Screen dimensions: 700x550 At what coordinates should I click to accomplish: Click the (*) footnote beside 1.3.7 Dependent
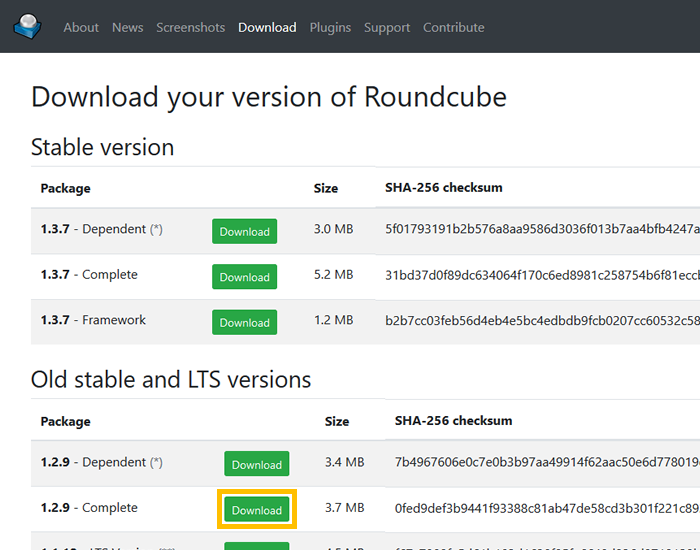[x=156, y=230]
